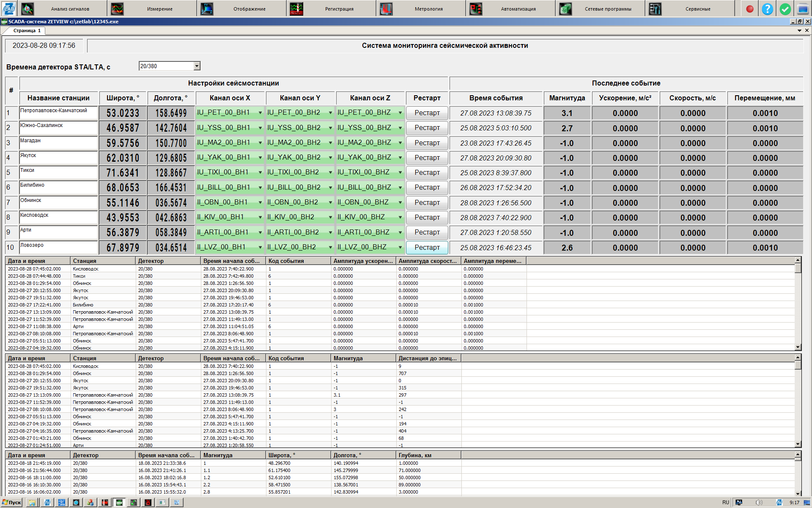This screenshot has width=812, height=508.
Task: Click the green checkmark status icon
Action: coord(785,9)
